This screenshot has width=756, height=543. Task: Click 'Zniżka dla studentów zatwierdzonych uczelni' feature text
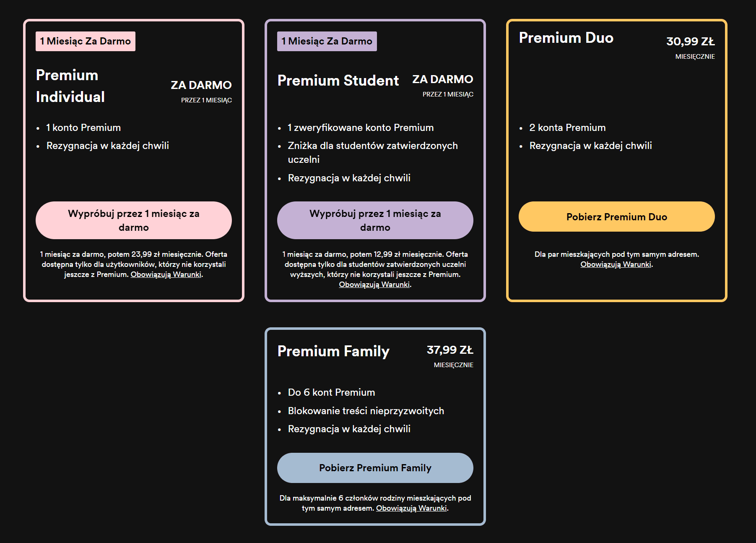[x=372, y=146]
